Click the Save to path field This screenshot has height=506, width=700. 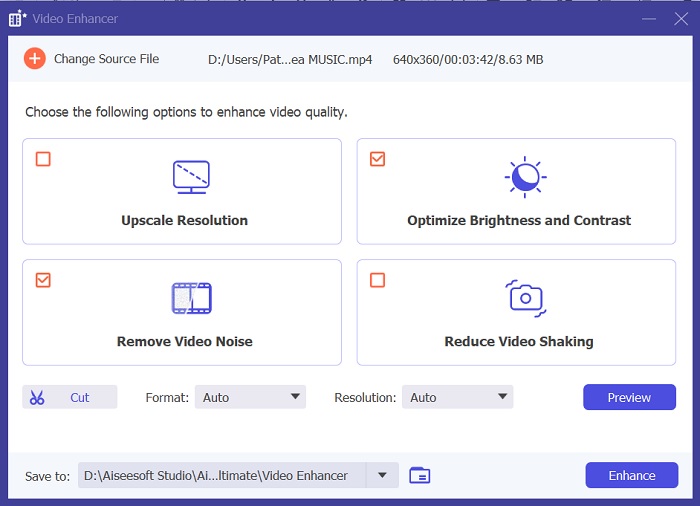pos(222,476)
